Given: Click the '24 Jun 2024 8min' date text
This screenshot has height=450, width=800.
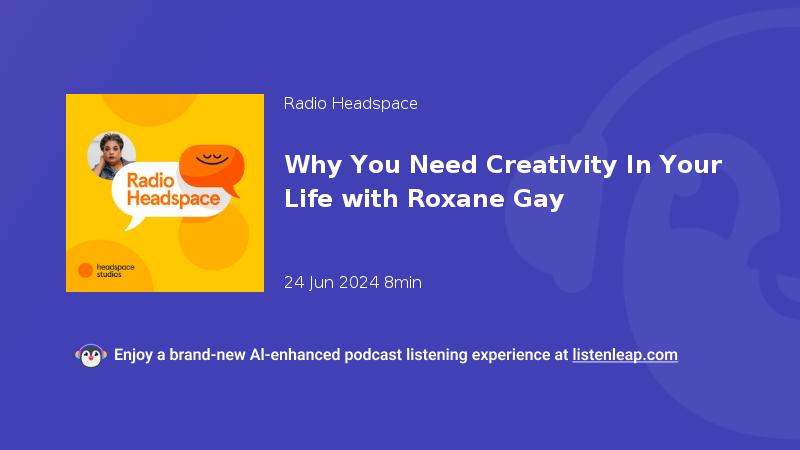Looking at the screenshot, I should [353, 282].
